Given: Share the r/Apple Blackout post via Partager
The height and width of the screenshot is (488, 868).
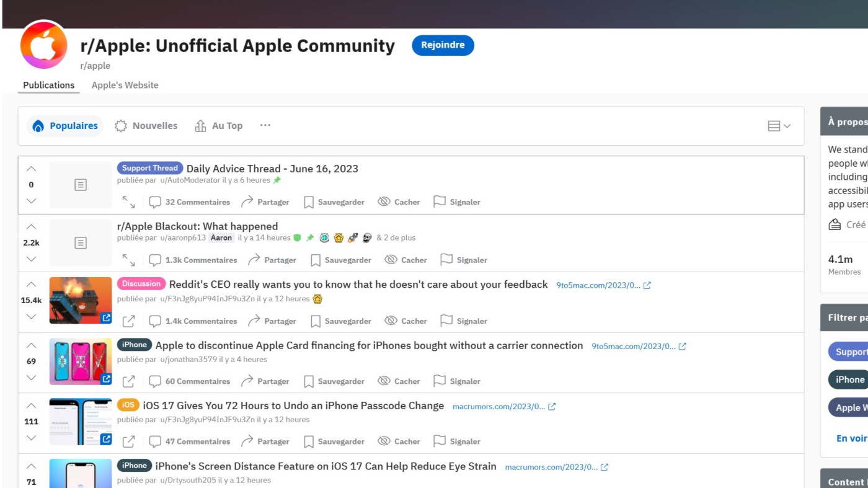Looking at the screenshot, I should pos(272,260).
